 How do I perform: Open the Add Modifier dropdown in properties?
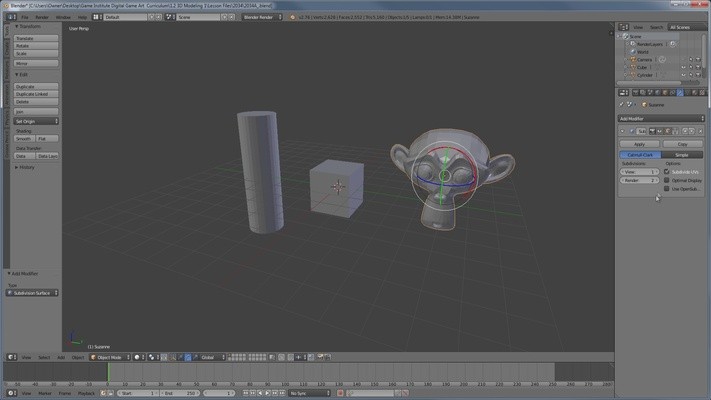click(661, 119)
